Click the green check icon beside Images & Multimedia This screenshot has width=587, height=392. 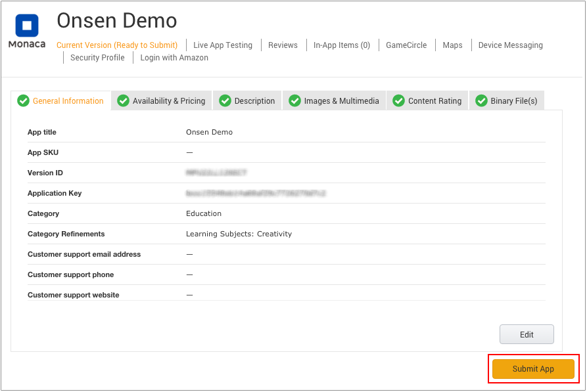[x=294, y=100]
